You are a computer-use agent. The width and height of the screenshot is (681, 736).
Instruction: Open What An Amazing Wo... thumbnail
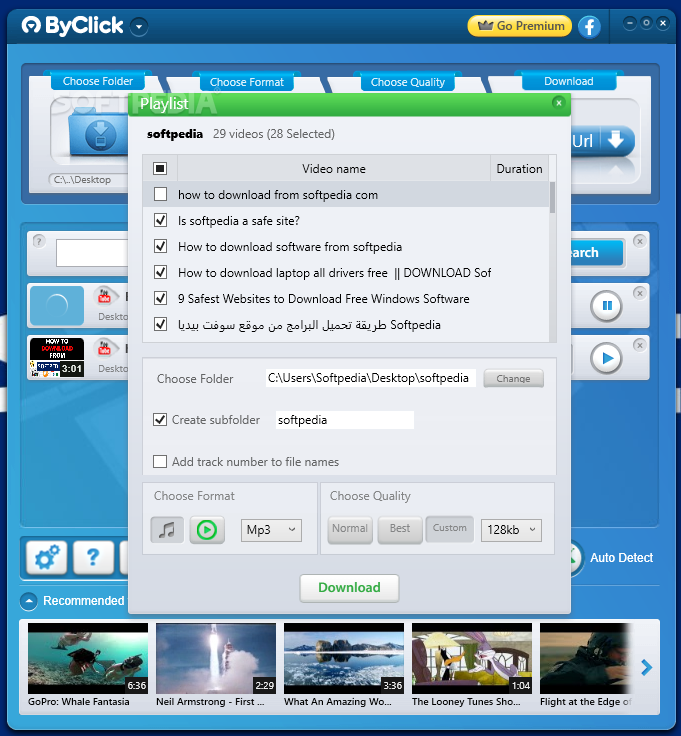click(x=344, y=658)
